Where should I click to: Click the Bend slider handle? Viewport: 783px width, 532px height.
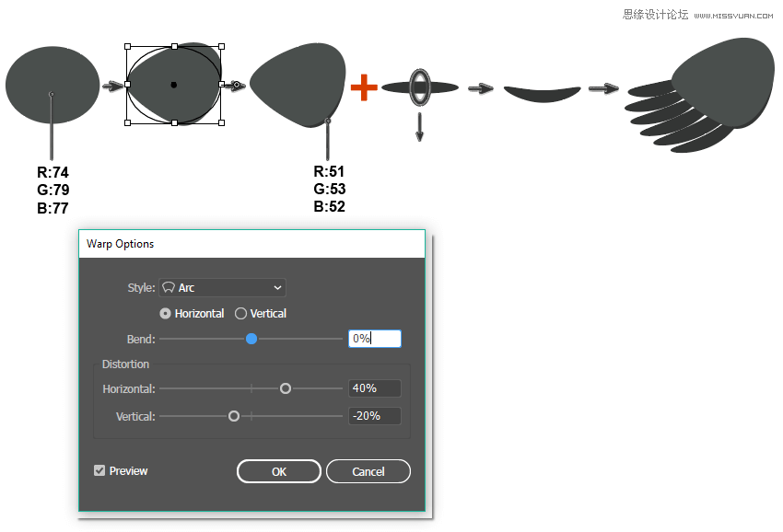coord(251,339)
